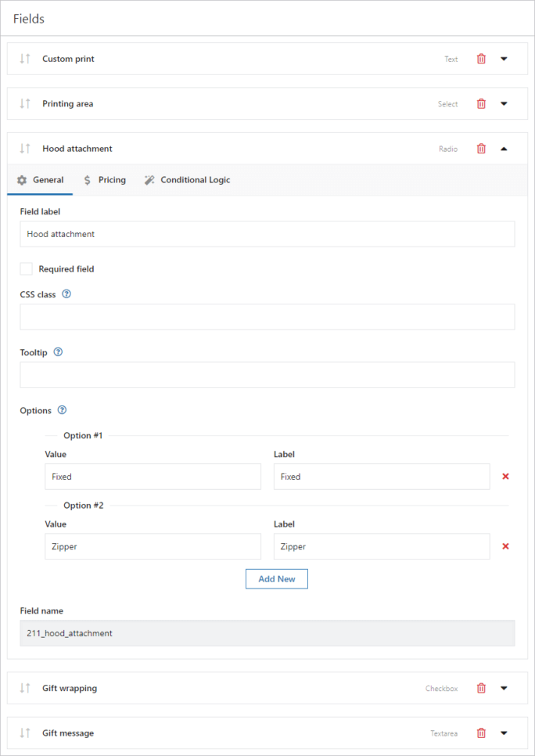Open the Options help icon
Viewport: 535px width, 756px height.
(62, 410)
